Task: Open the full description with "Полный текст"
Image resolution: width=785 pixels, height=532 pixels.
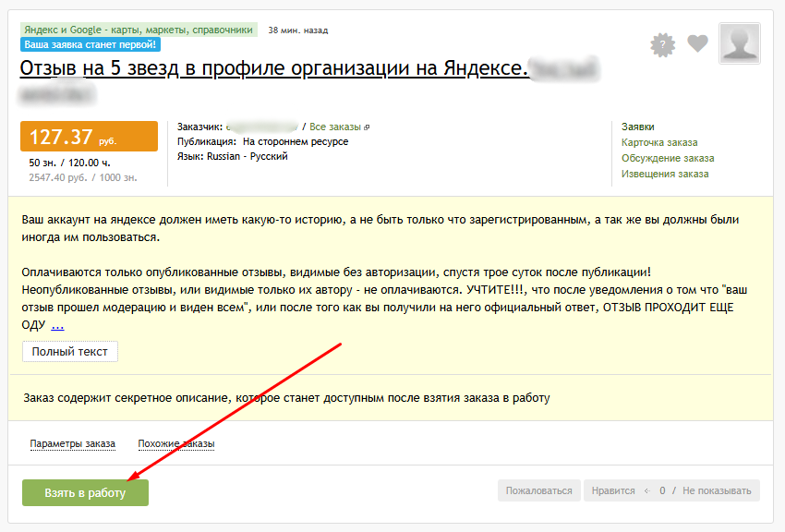Action: pos(69,351)
